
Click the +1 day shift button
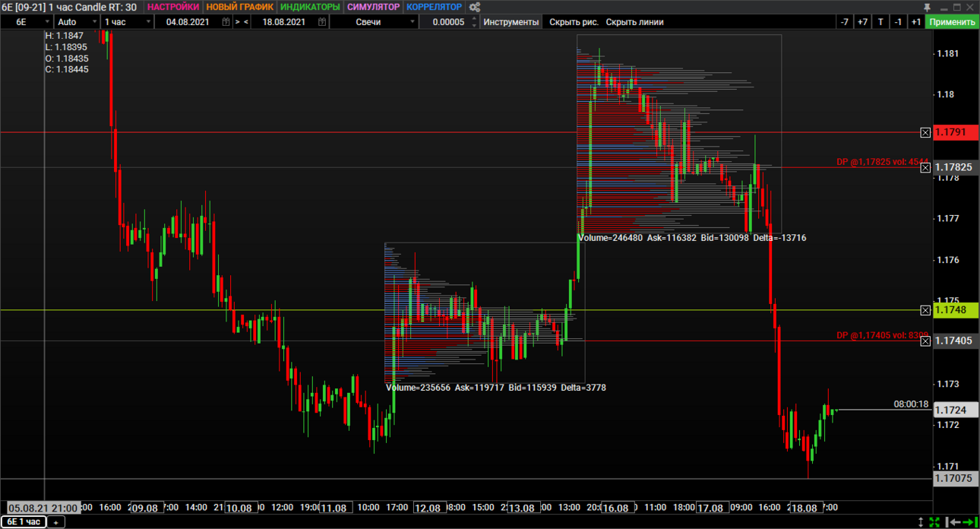point(916,22)
